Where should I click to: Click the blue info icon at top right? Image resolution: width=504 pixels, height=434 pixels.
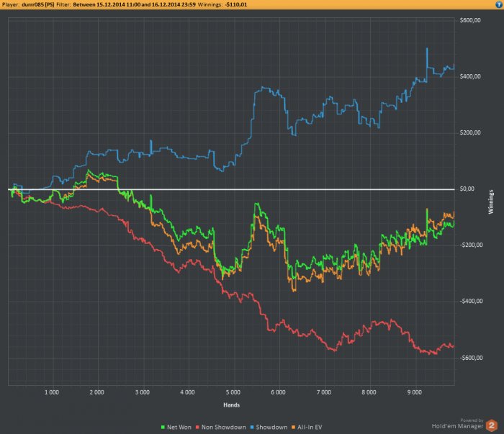499,4
